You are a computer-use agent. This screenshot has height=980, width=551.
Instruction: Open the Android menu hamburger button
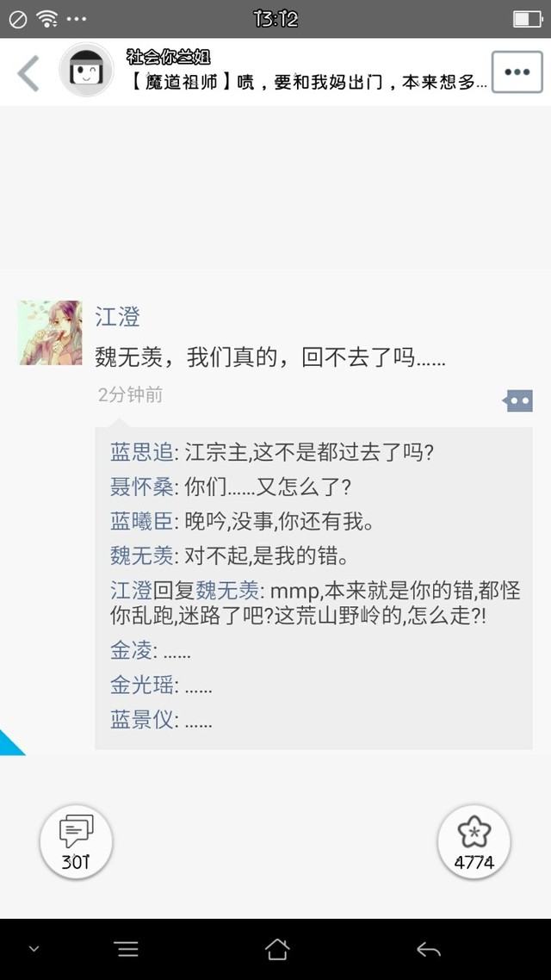tap(127, 949)
